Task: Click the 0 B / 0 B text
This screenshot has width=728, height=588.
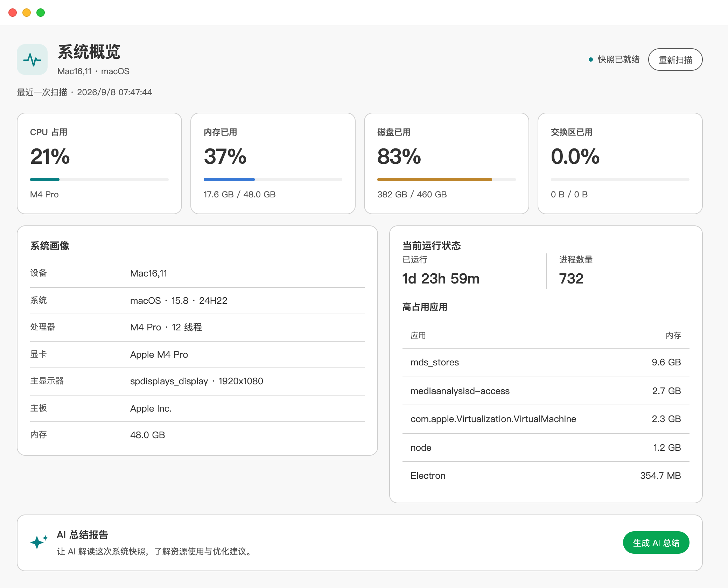Action: [x=569, y=194]
